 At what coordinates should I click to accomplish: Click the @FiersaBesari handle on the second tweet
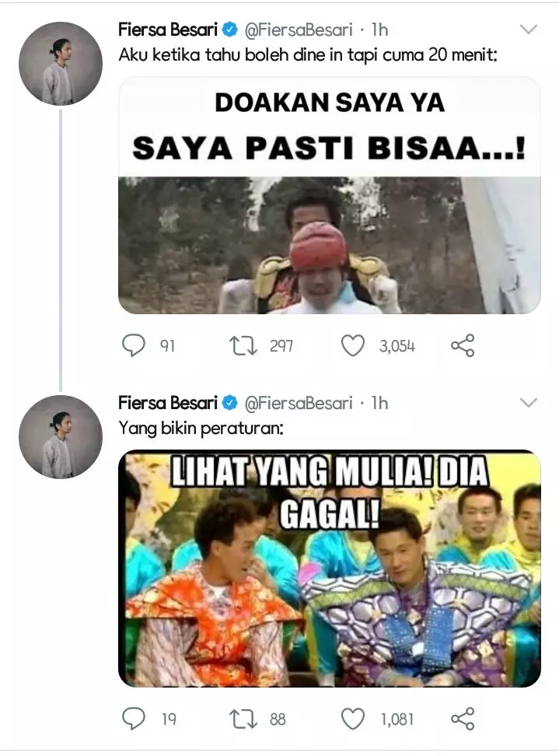tap(302, 403)
